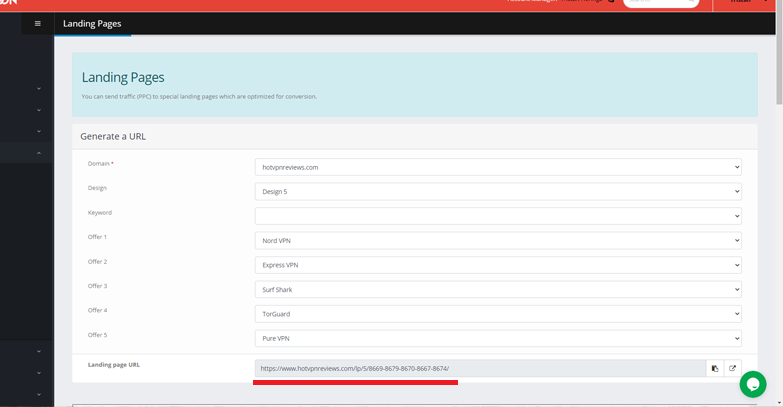Image resolution: width=783 pixels, height=407 pixels.
Task: Change Offer 5 from Pure VPN
Action: point(498,339)
